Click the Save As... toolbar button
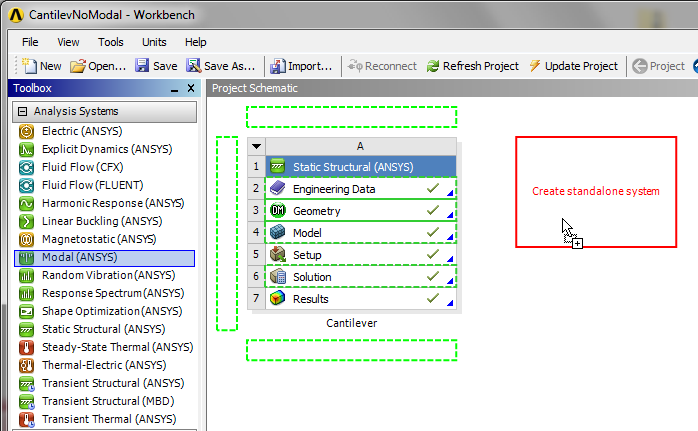This screenshot has width=698, height=431. pos(221,66)
